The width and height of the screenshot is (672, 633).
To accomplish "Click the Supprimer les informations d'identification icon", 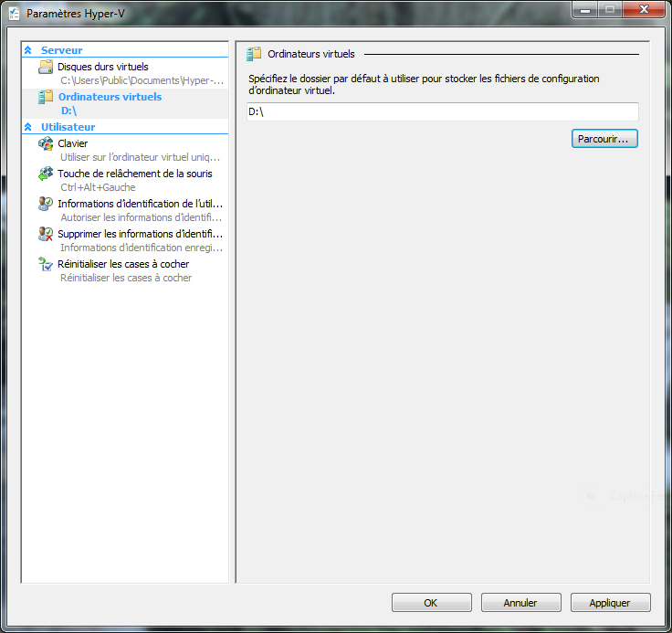I will [x=46, y=234].
